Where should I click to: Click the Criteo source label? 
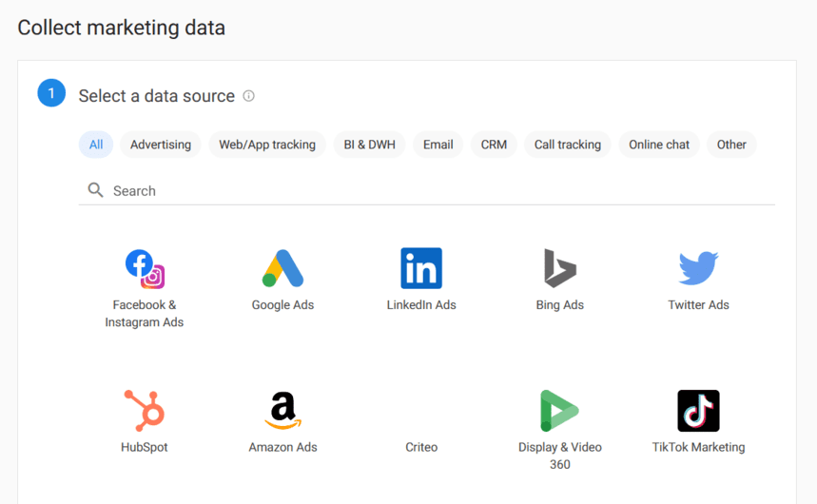click(421, 447)
